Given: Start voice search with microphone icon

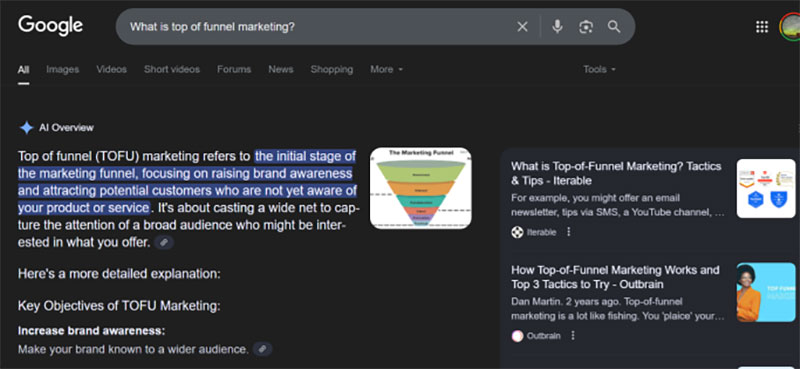Looking at the screenshot, I should tap(557, 27).
